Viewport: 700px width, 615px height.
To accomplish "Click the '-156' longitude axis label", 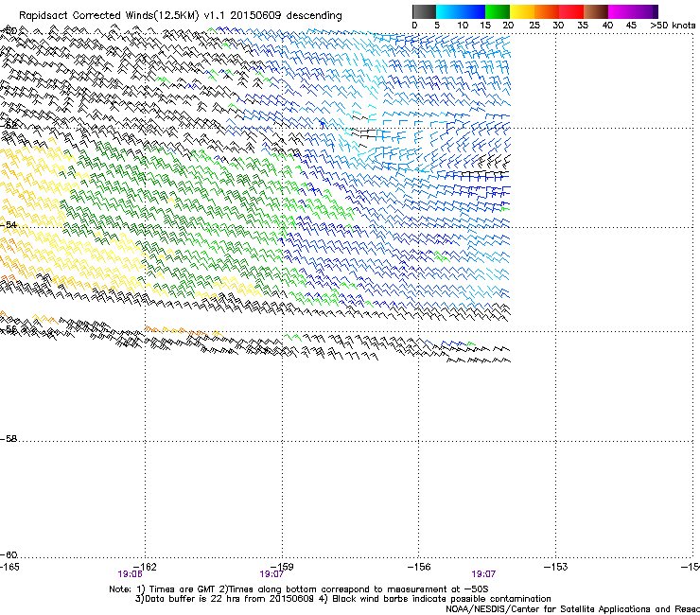I will [419, 567].
